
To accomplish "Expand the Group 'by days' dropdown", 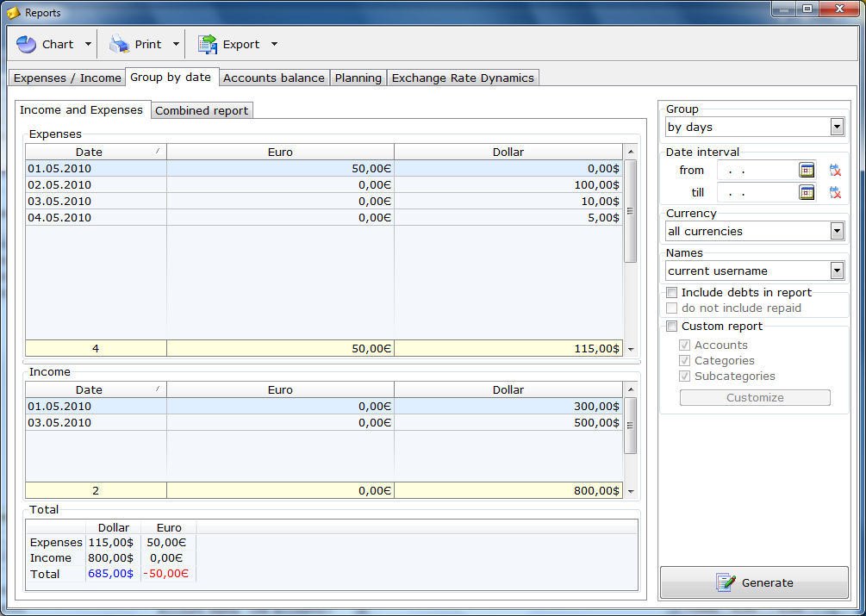I will tap(836, 128).
